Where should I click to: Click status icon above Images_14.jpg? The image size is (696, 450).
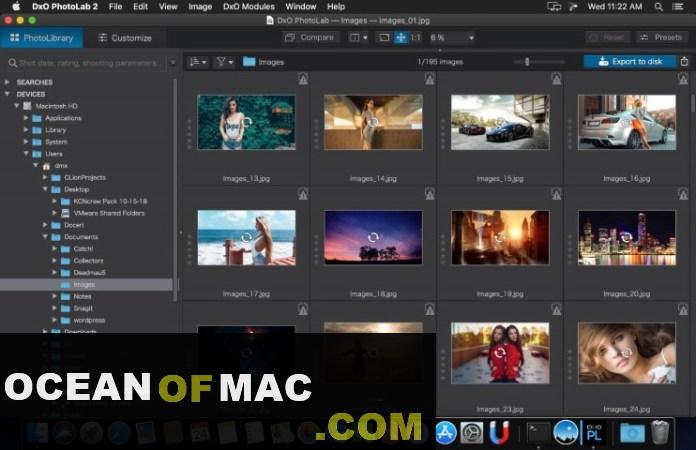[x=429, y=79]
